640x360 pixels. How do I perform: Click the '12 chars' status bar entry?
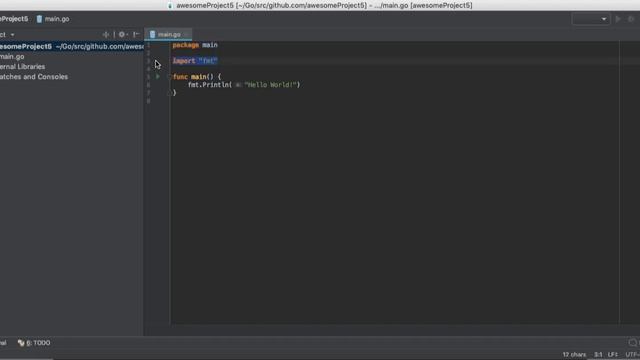click(574, 355)
